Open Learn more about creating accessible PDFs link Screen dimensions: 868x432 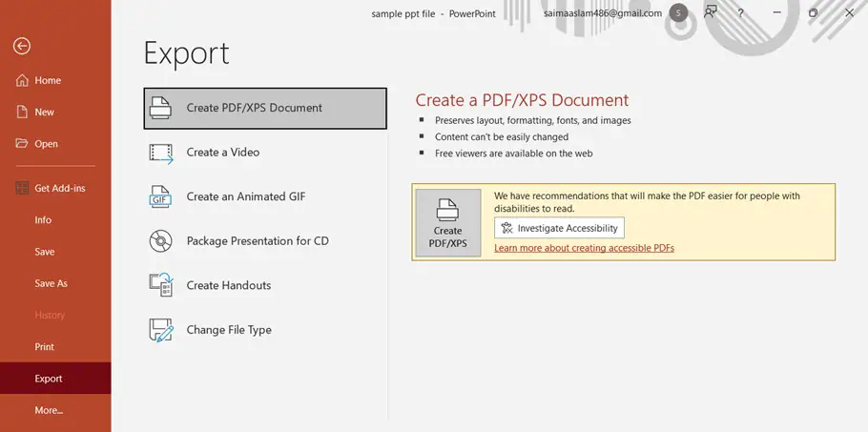584,248
